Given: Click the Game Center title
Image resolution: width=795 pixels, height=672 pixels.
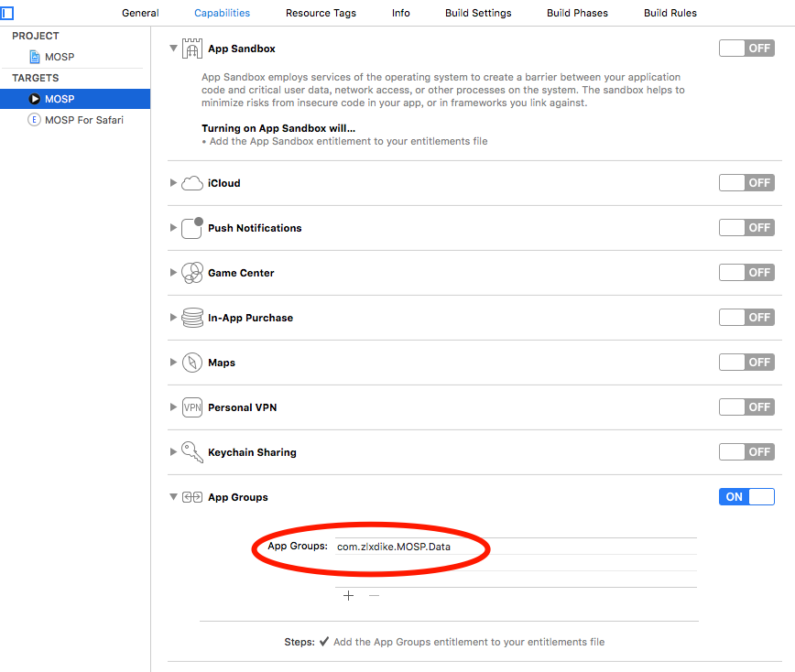Looking at the screenshot, I should 241,273.
